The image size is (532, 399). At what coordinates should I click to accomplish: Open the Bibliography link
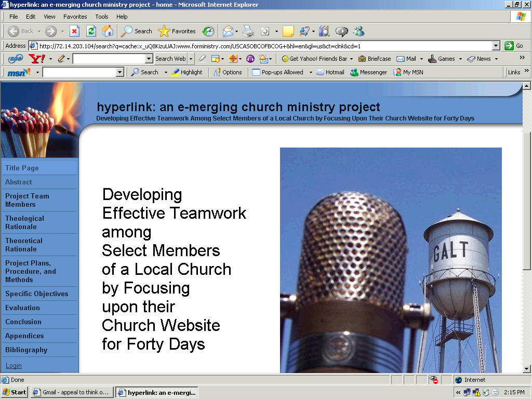click(26, 350)
